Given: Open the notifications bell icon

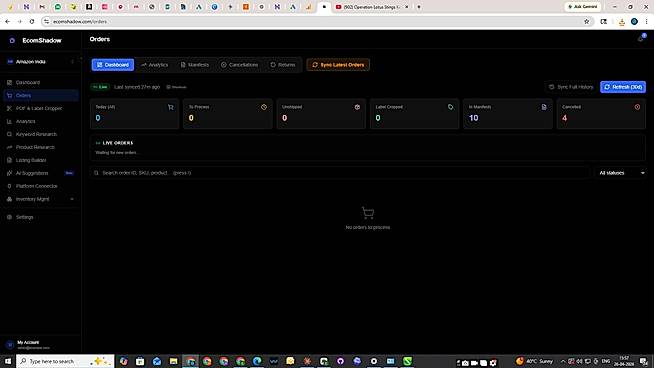Looking at the screenshot, I should point(641,39).
